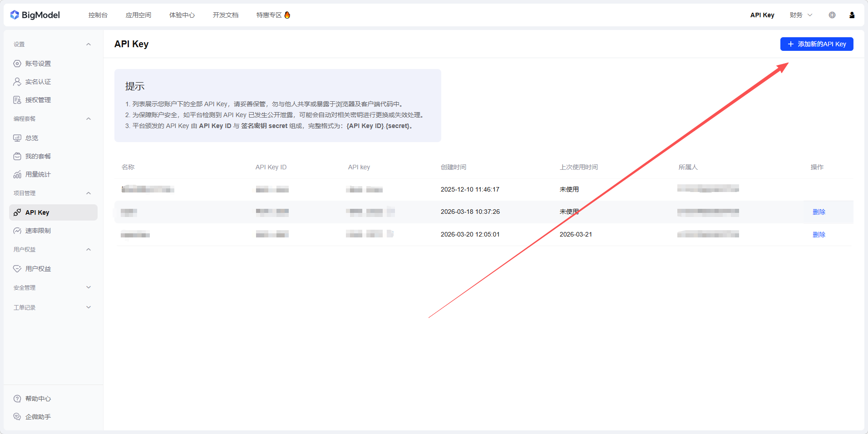Expand the 工单记录 sidebar section
The image size is (868, 434).
pos(89,307)
